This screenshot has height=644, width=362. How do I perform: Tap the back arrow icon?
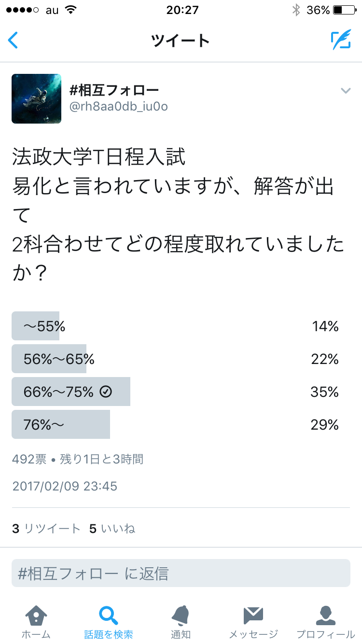tap(14, 41)
